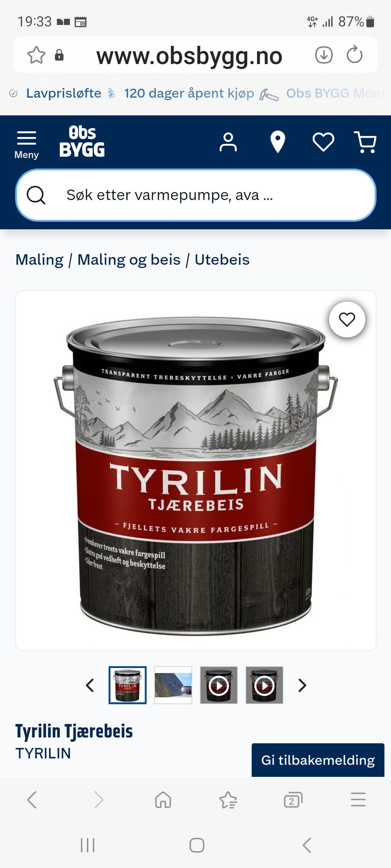Go to Maling og beis breadcrumb
The width and height of the screenshot is (391, 868).
click(x=129, y=260)
